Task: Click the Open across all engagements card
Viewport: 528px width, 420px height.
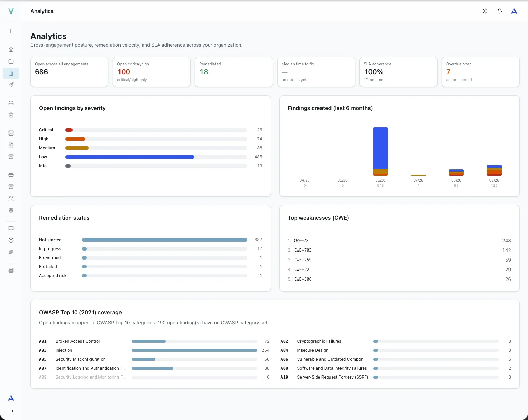Action: [69, 72]
